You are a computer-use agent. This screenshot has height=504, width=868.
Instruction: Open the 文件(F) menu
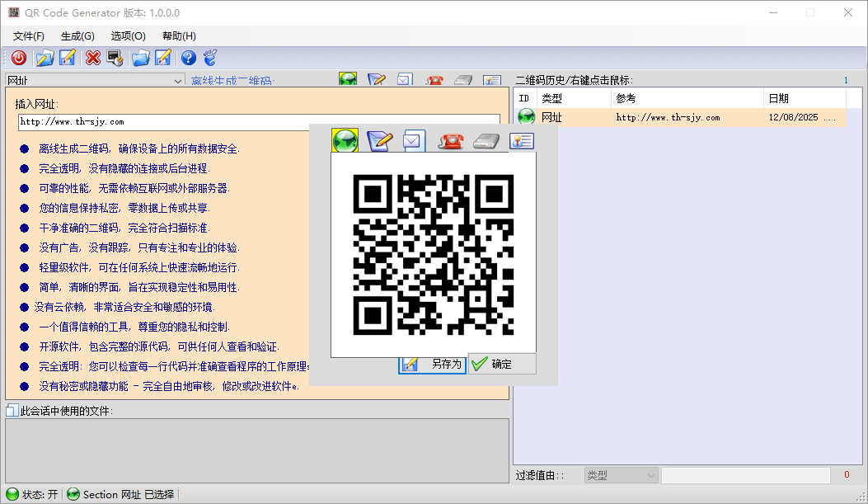tap(29, 36)
